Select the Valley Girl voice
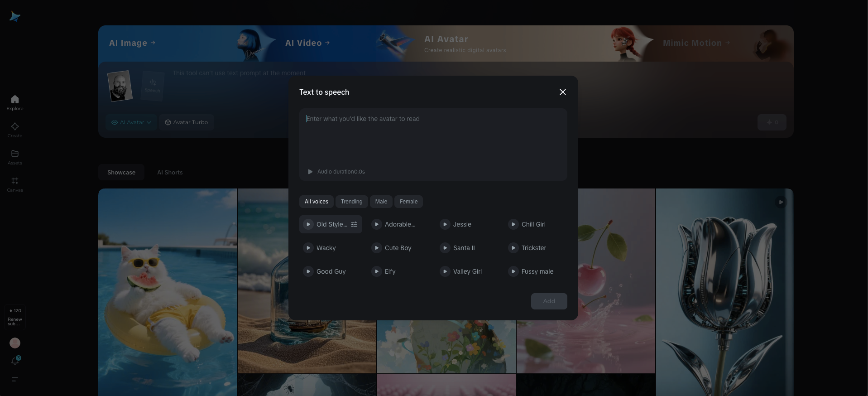This screenshot has height=396, width=868. pyautogui.click(x=467, y=271)
